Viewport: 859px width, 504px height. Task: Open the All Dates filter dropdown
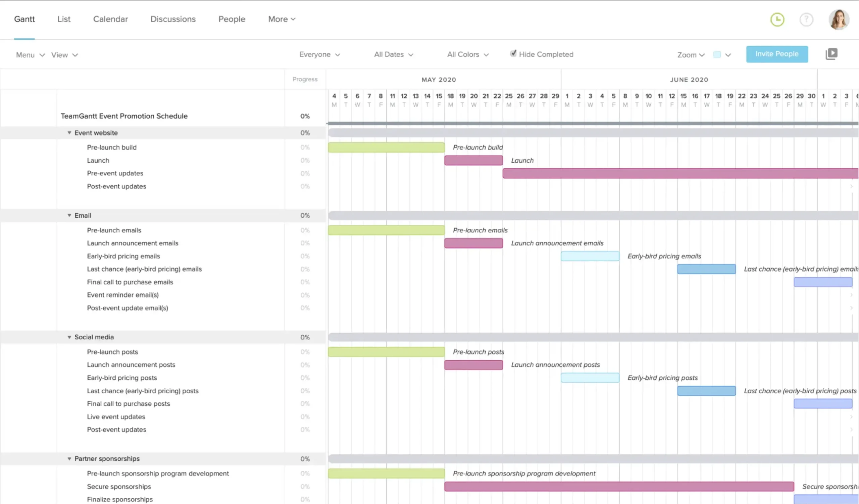coord(393,54)
